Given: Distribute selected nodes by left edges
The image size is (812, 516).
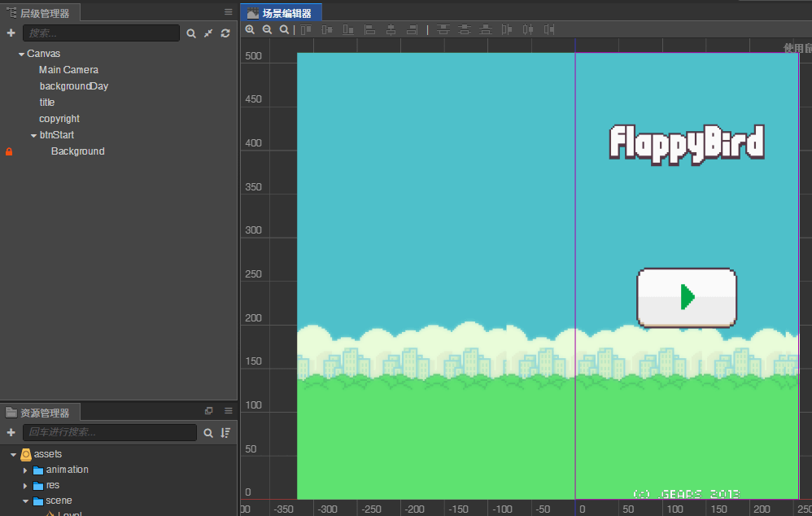Looking at the screenshot, I should point(506,29).
